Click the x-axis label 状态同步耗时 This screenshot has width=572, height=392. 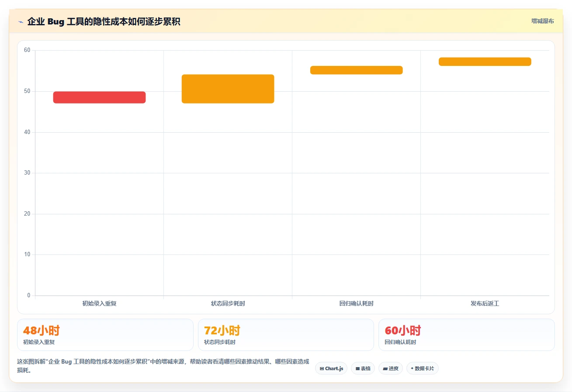click(228, 303)
